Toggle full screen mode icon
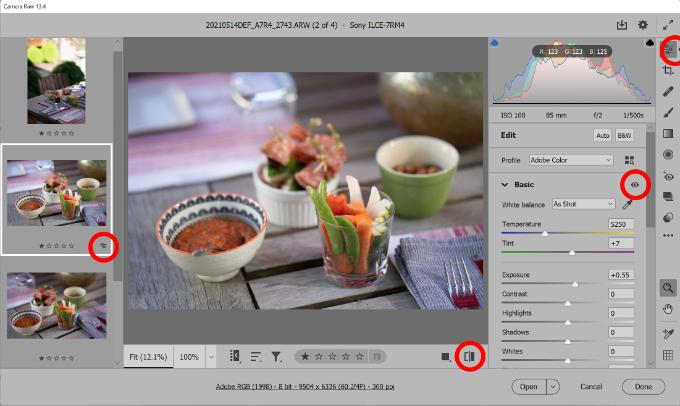 (x=668, y=25)
